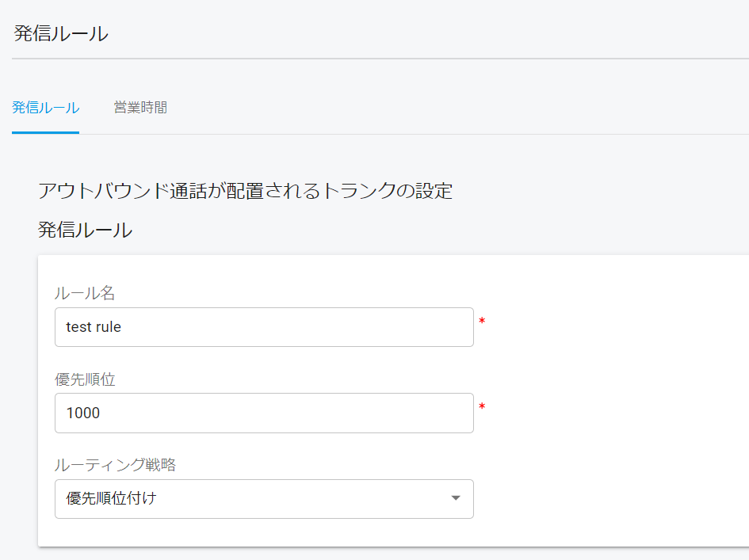Click the ルーティング戦略 field label
This screenshot has width=749, height=560.
coord(115,464)
